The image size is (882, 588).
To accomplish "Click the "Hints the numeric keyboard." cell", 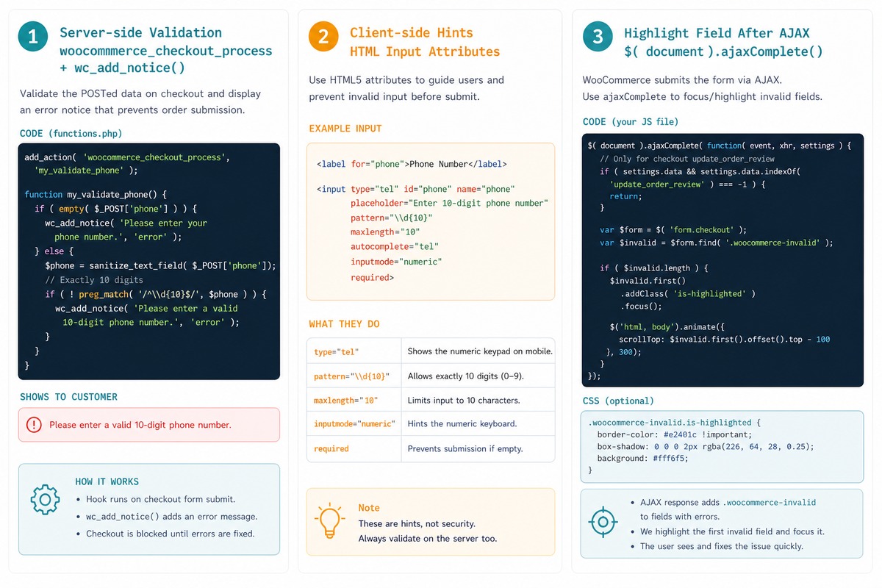I will [x=478, y=424].
